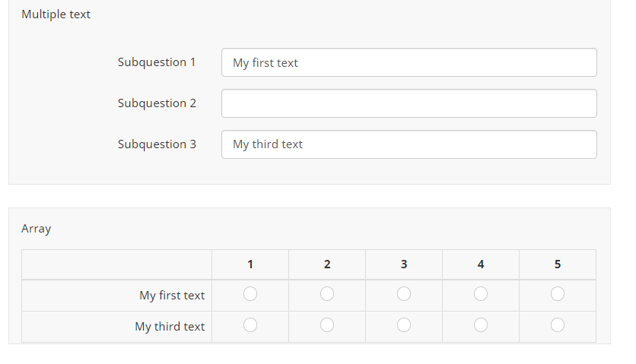Select rating 1 for My first text
Viewport: 636px width, 364px height.
point(250,293)
